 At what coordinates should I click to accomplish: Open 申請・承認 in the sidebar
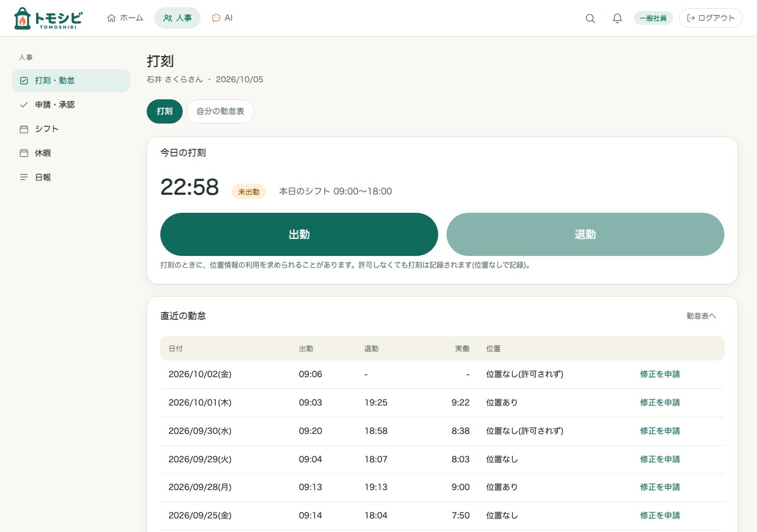(x=71, y=105)
